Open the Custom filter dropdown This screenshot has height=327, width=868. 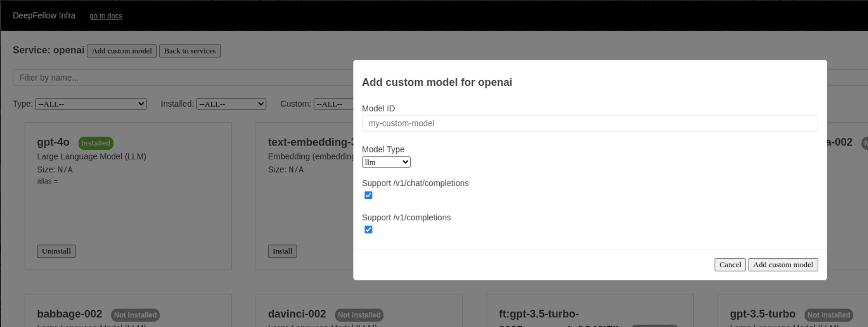334,104
